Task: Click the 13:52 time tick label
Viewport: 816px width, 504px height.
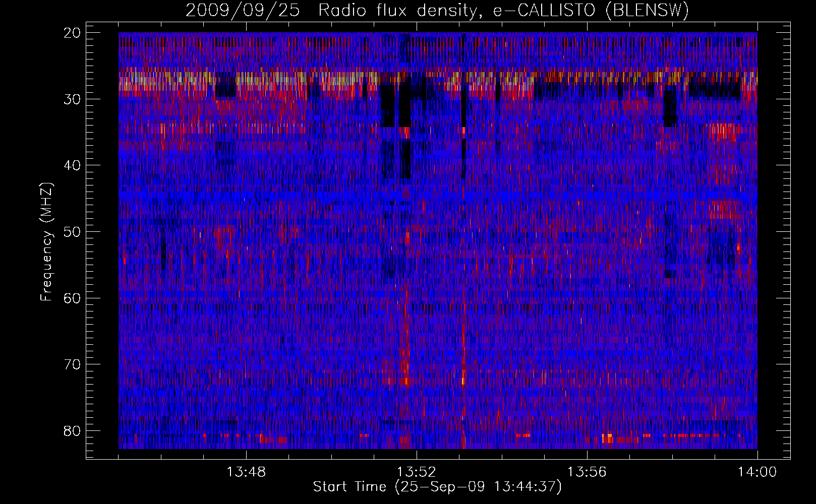Action: pos(417,472)
